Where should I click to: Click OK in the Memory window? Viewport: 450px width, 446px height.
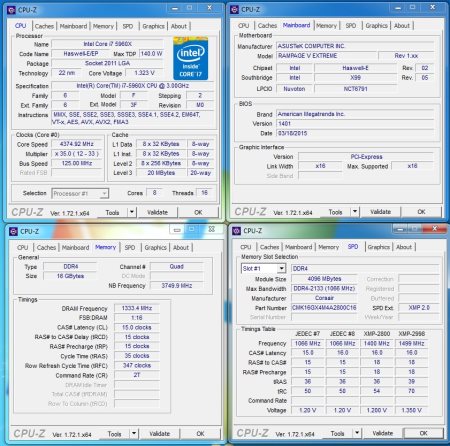tap(200, 434)
